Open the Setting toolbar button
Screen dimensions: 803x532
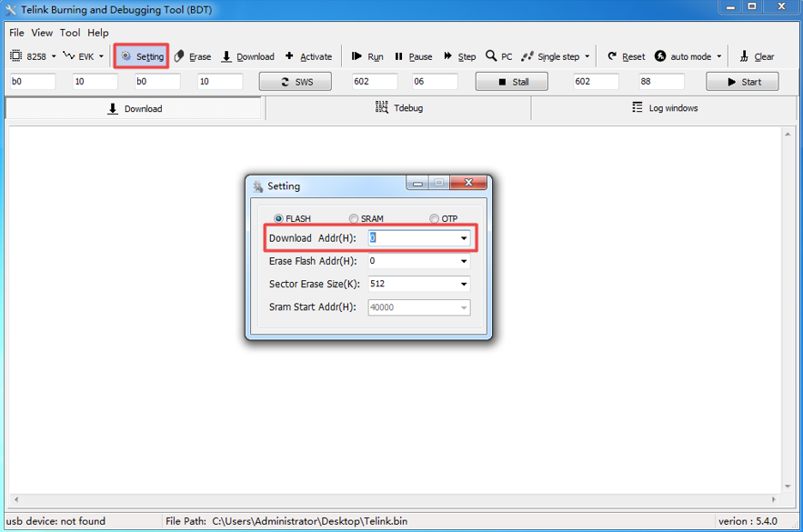coord(142,56)
